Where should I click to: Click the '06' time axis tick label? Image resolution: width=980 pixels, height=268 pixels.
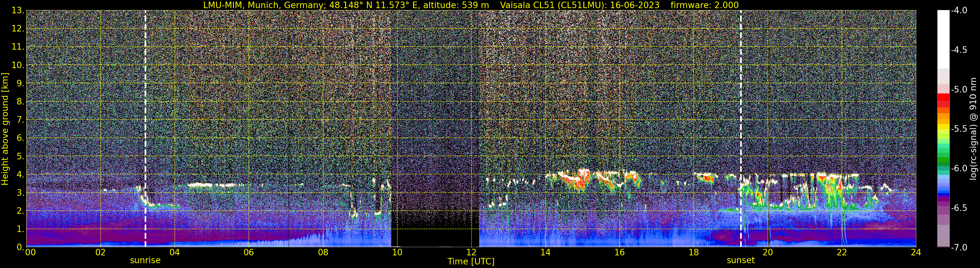pyautogui.click(x=248, y=252)
